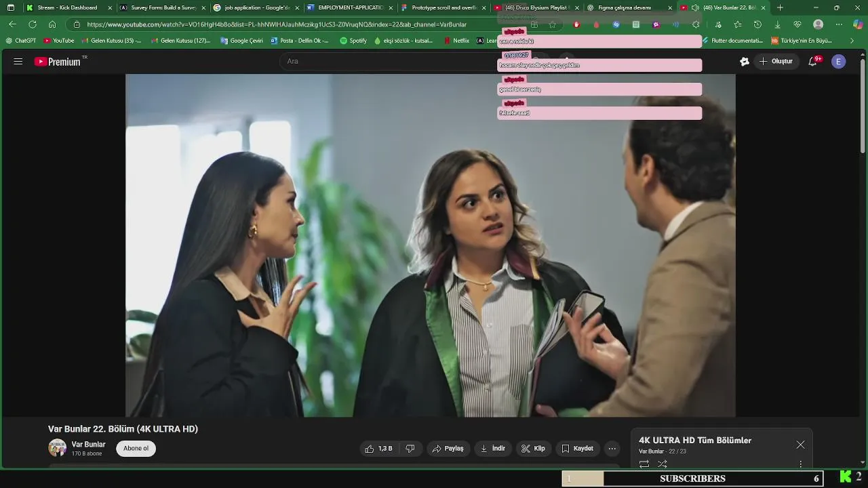Dislike the video with thumbs down

410,449
